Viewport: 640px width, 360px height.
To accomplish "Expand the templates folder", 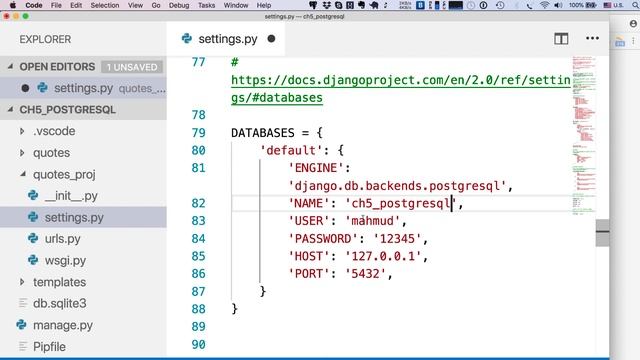I will coord(22,282).
